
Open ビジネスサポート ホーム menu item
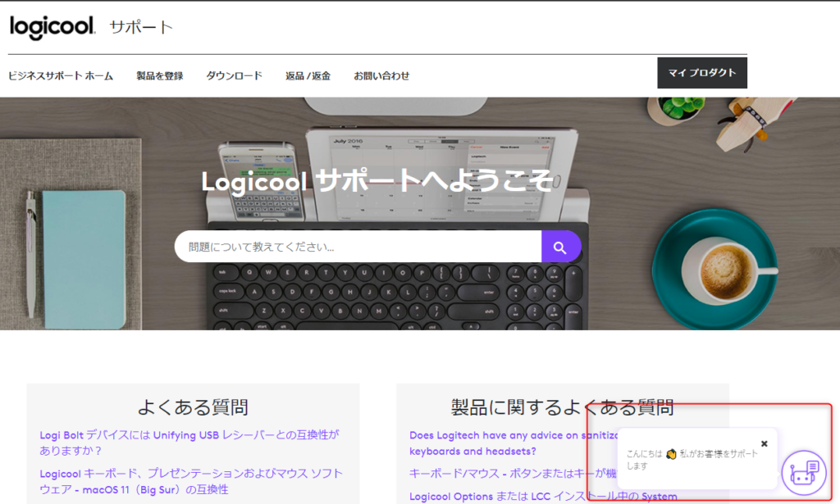(x=61, y=76)
